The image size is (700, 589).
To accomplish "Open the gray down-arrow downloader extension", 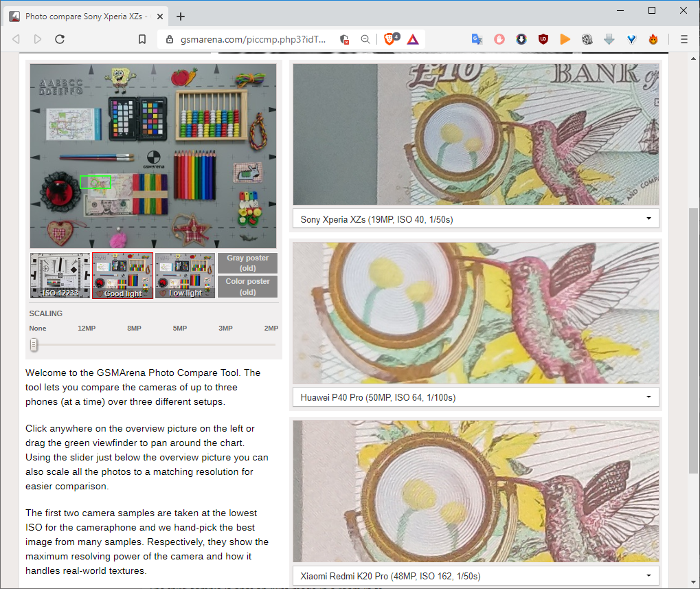I will 609,39.
